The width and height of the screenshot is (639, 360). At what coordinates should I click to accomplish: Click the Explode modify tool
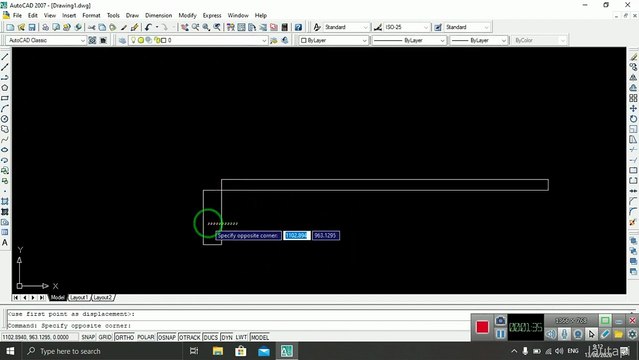click(633, 223)
